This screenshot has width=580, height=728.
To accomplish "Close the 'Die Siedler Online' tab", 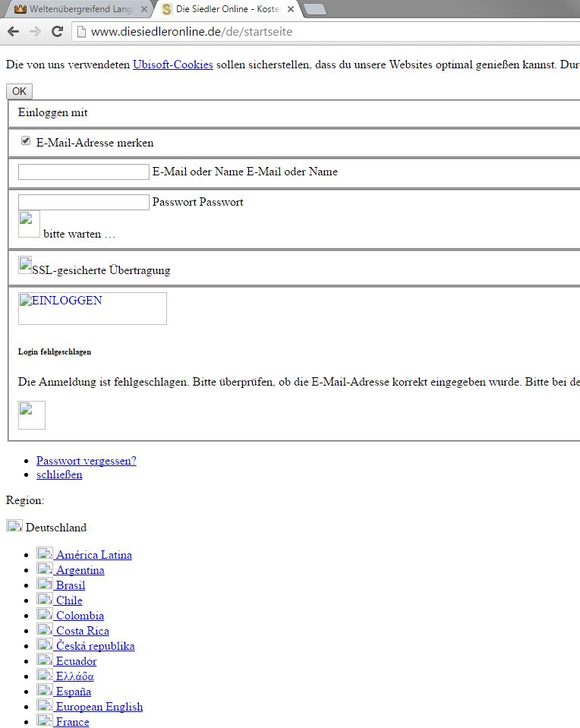I will click(x=290, y=9).
